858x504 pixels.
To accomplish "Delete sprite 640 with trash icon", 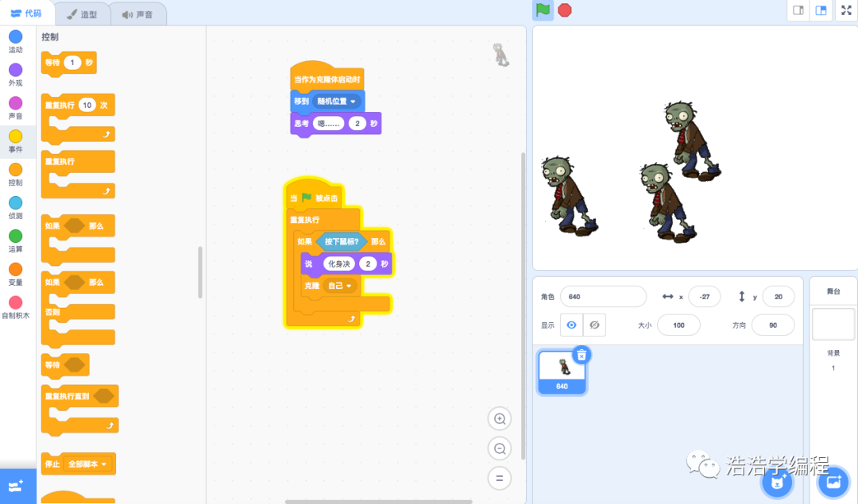I will pyautogui.click(x=582, y=355).
